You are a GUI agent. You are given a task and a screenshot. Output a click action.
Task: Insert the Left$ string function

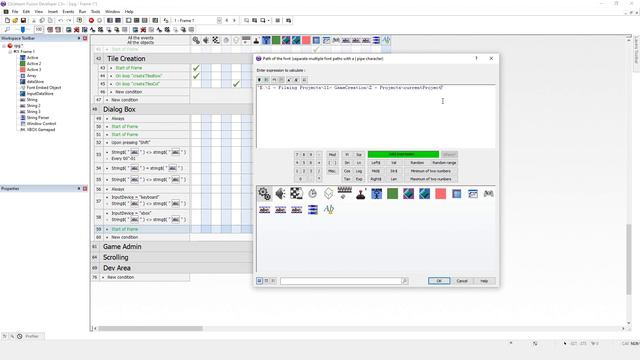click(x=376, y=163)
